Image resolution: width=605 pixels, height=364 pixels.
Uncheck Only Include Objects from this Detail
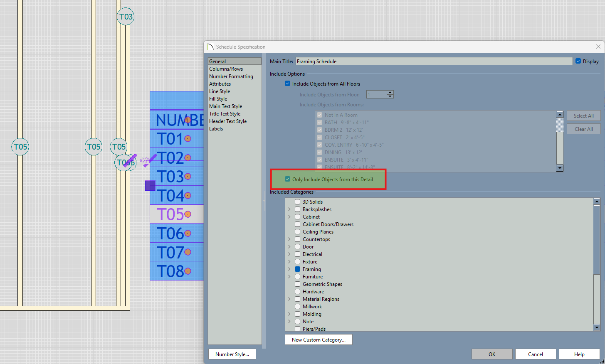click(287, 180)
